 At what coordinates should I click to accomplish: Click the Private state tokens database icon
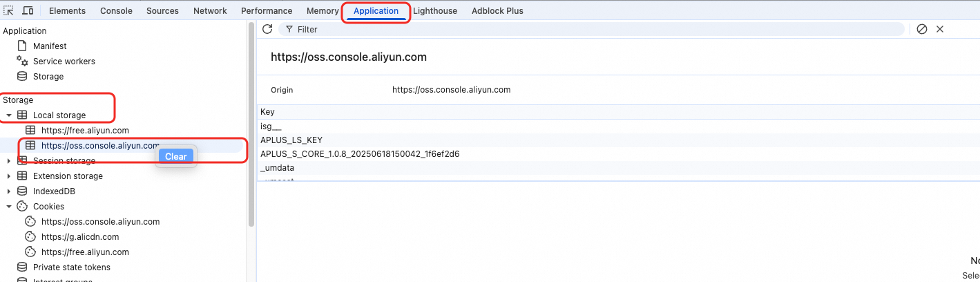click(x=22, y=267)
